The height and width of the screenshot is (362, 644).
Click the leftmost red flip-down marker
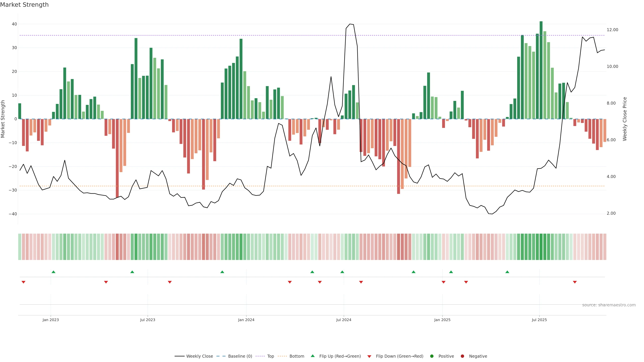[x=23, y=282]
